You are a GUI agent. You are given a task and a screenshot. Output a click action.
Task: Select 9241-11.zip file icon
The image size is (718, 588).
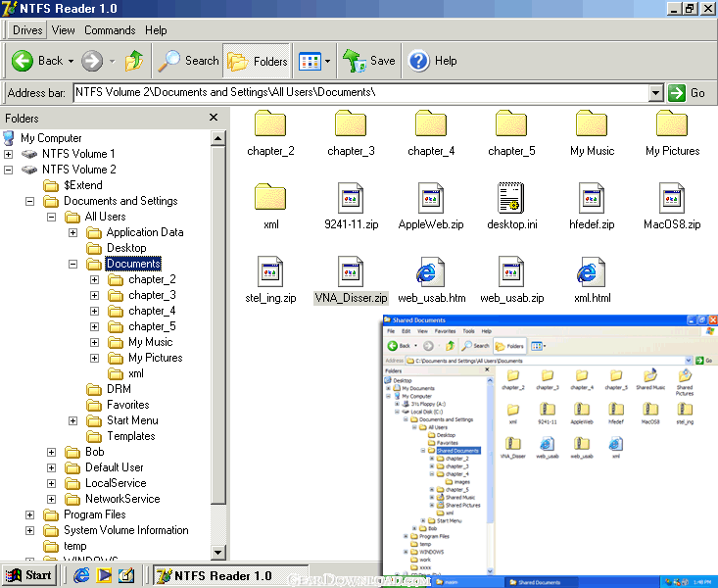pos(351,198)
